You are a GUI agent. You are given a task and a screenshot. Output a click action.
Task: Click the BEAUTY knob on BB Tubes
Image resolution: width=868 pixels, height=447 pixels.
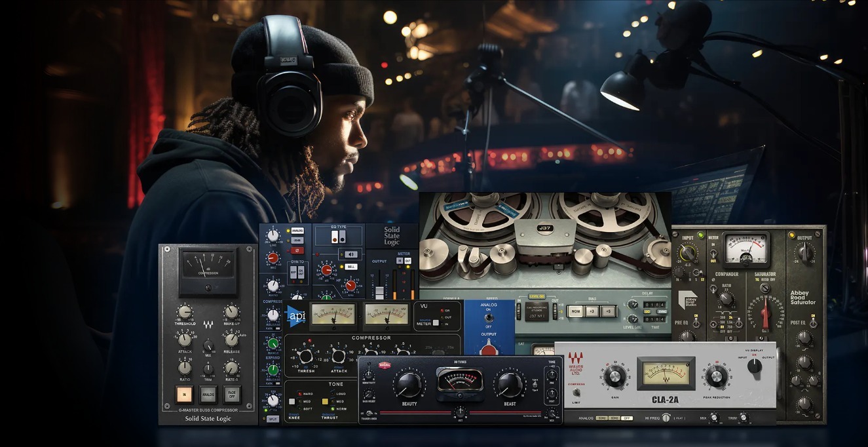(409, 385)
